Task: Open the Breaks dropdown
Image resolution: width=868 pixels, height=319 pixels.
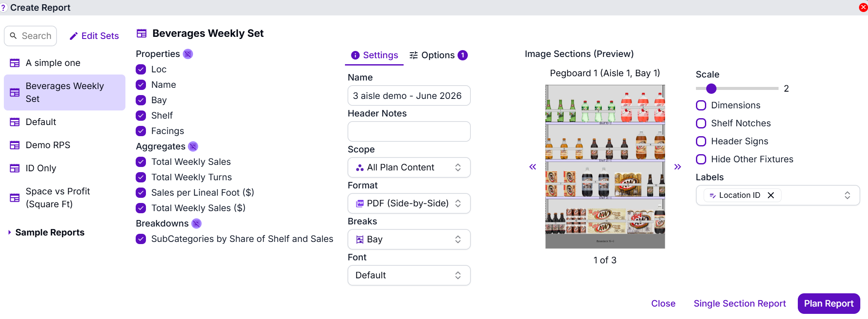Action: [x=409, y=239]
